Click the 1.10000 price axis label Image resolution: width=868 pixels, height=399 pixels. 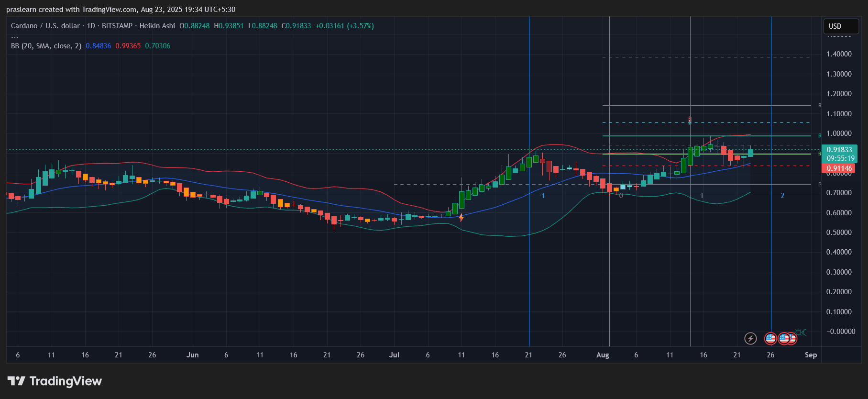tap(839, 114)
